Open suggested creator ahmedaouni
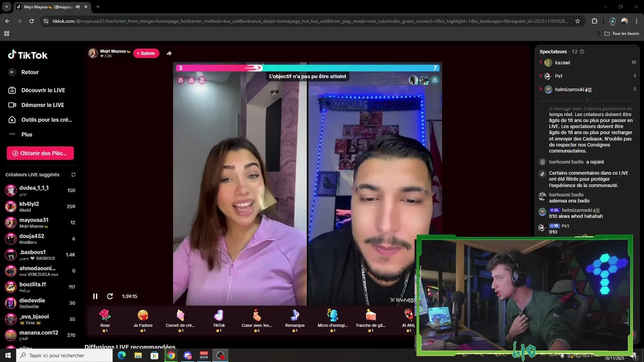 coord(40,271)
